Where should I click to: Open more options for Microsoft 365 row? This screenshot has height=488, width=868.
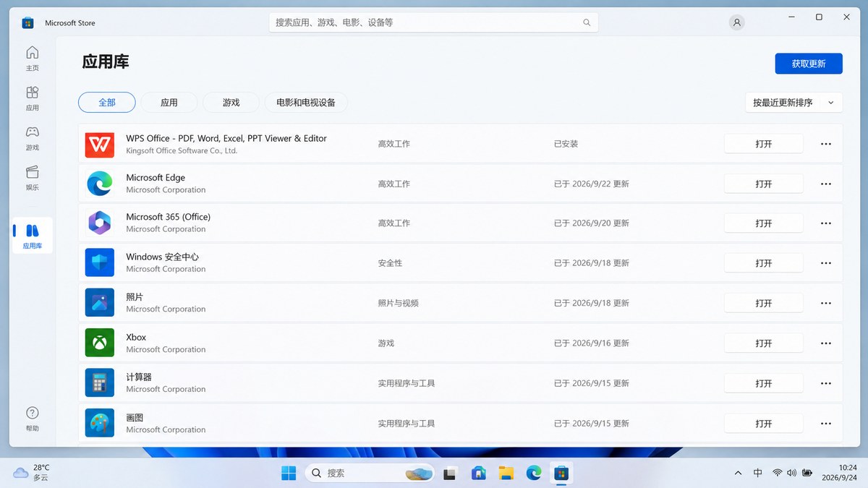click(826, 223)
